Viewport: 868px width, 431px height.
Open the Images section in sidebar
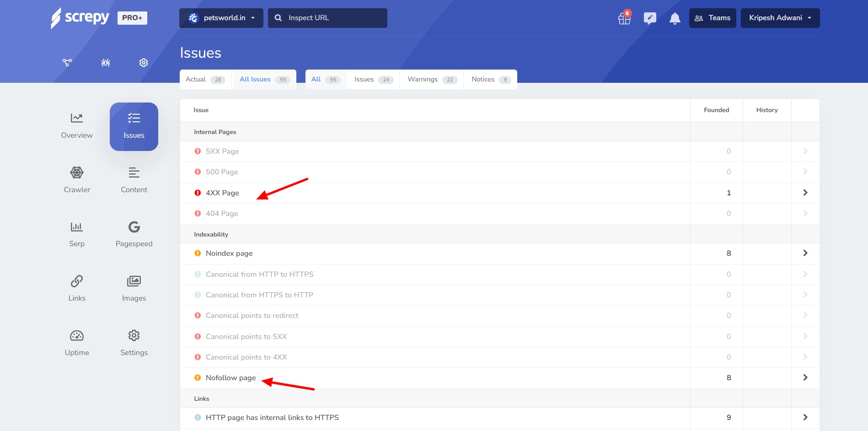point(134,288)
